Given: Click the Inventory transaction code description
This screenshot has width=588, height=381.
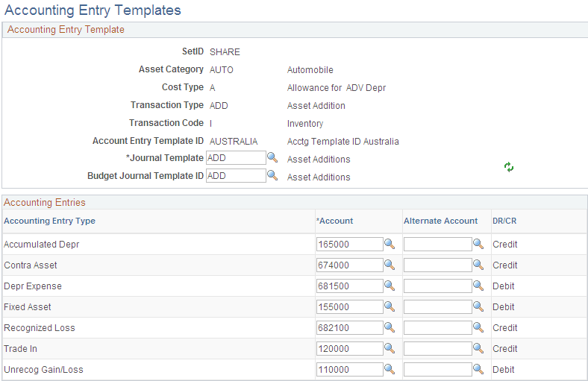Looking at the screenshot, I should tap(305, 124).
